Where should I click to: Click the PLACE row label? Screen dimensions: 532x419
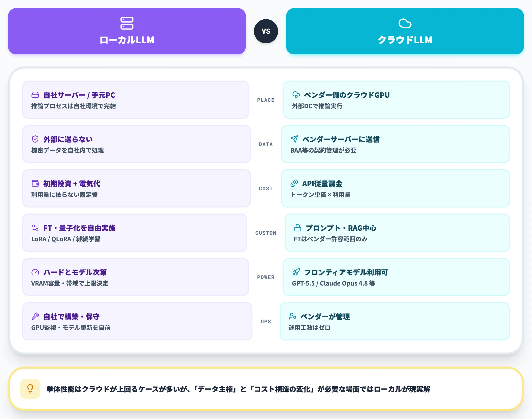(x=266, y=100)
